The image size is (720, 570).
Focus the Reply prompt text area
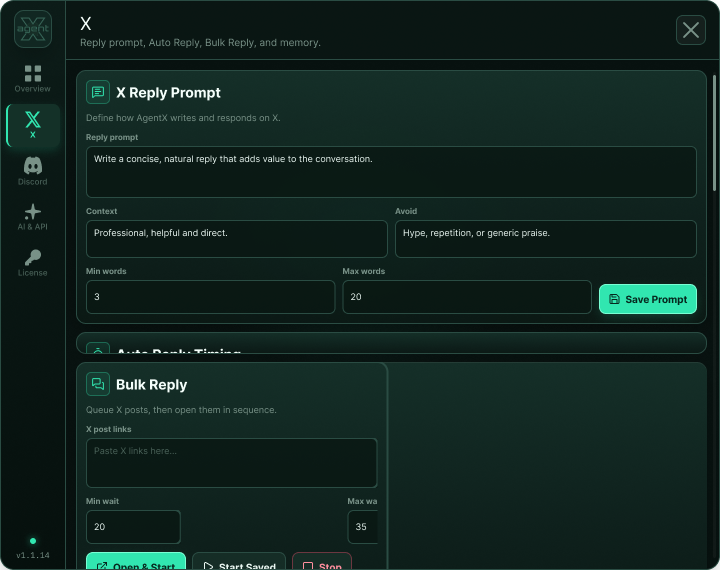pyautogui.click(x=391, y=172)
